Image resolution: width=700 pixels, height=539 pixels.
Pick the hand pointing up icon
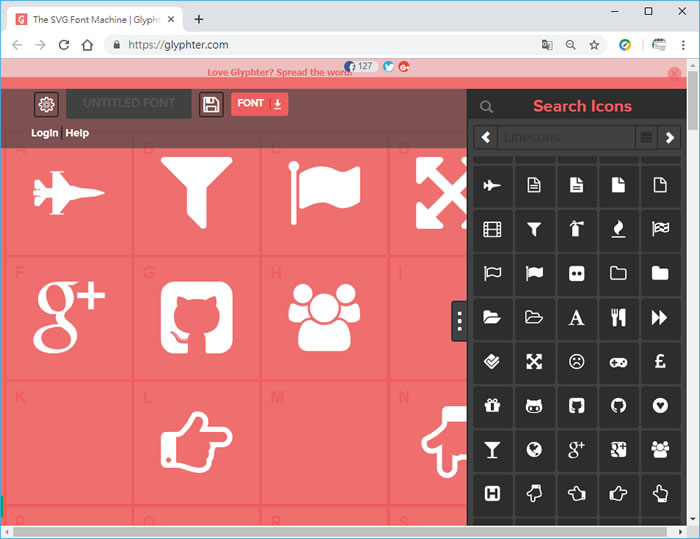(x=660, y=494)
